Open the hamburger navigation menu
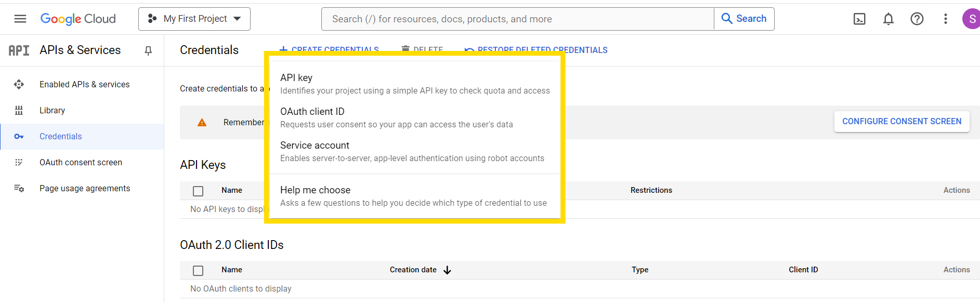 pyautogui.click(x=20, y=19)
